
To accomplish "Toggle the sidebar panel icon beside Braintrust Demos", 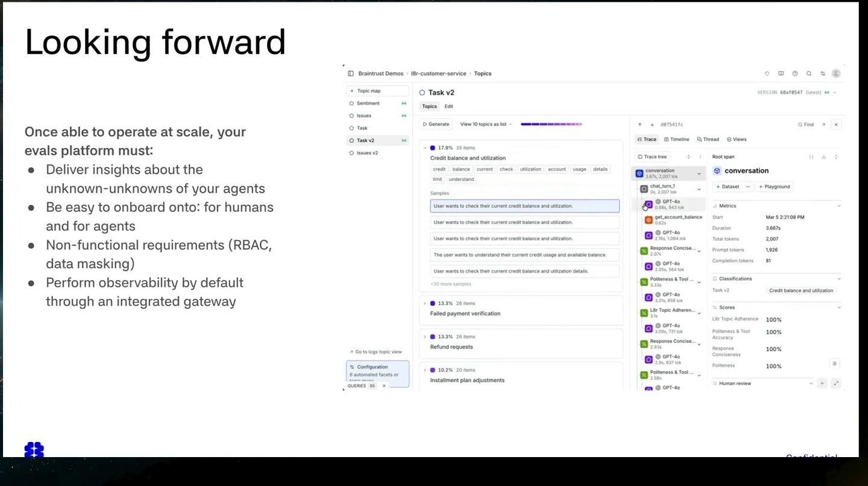I will pos(351,73).
